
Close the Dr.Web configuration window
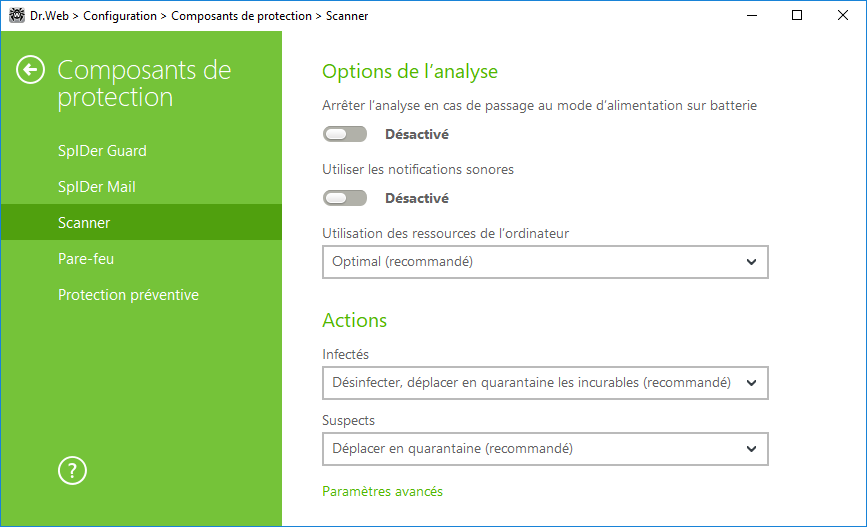click(843, 15)
